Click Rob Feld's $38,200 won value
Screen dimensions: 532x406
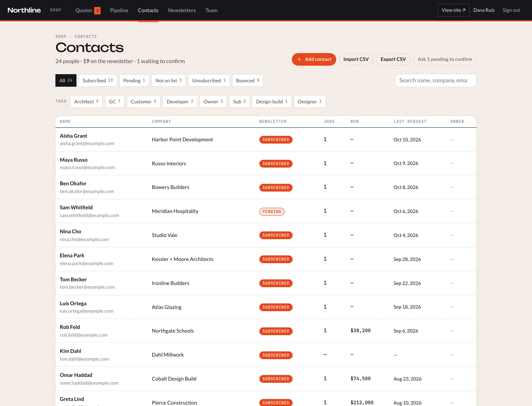pos(360,331)
